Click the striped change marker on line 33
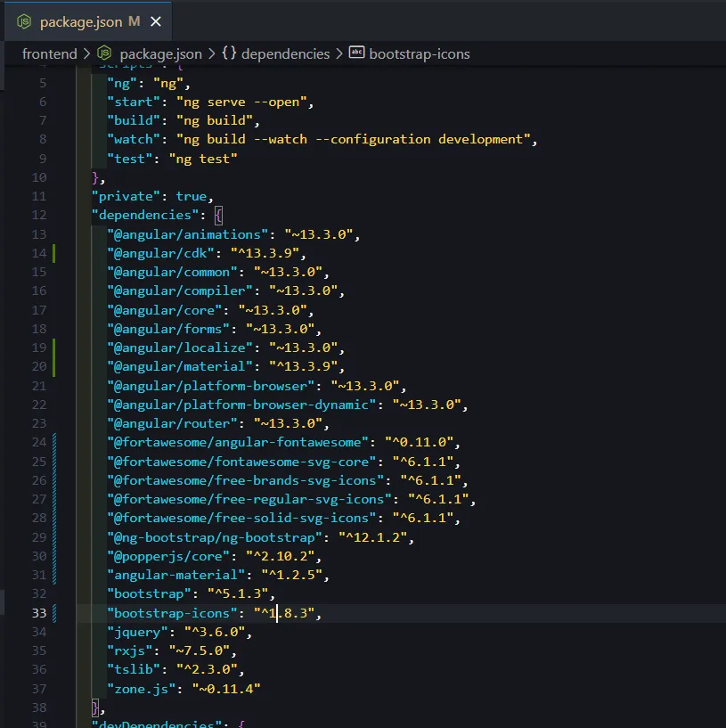 pyautogui.click(x=54, y=613)
